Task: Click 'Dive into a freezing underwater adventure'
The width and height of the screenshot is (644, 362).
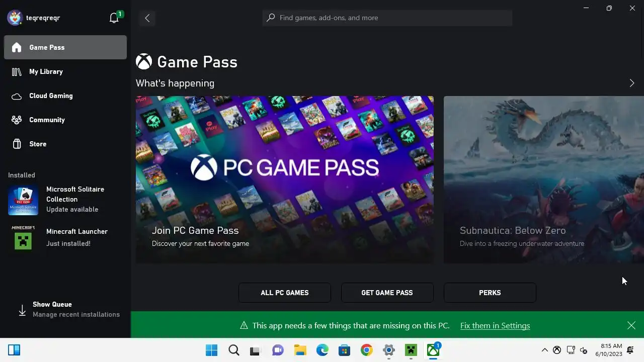Action: click(x=522, y=243)
